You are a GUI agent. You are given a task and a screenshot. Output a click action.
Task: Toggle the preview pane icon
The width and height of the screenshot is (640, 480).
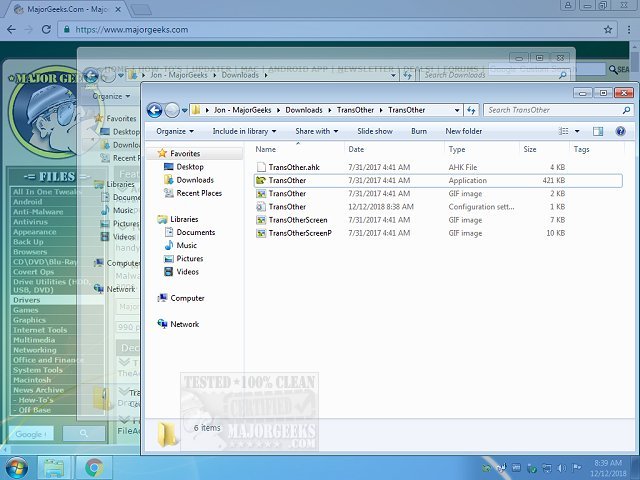tap(599, 131)
